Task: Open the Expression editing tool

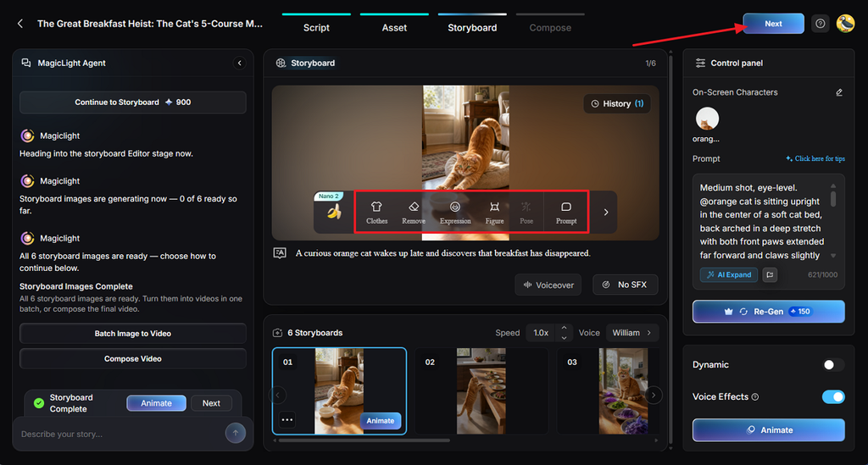Action: (x=455, y=213)
